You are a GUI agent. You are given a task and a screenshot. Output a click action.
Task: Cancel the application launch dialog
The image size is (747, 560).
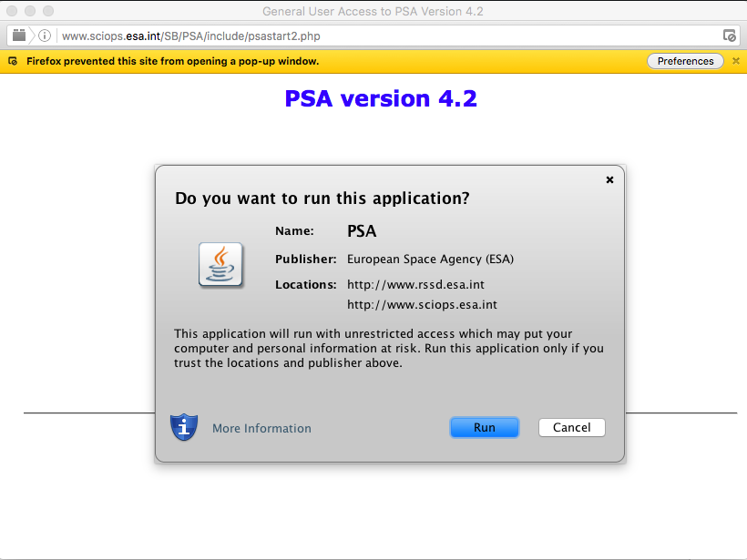pyautogui.click(x=572, y=428)
